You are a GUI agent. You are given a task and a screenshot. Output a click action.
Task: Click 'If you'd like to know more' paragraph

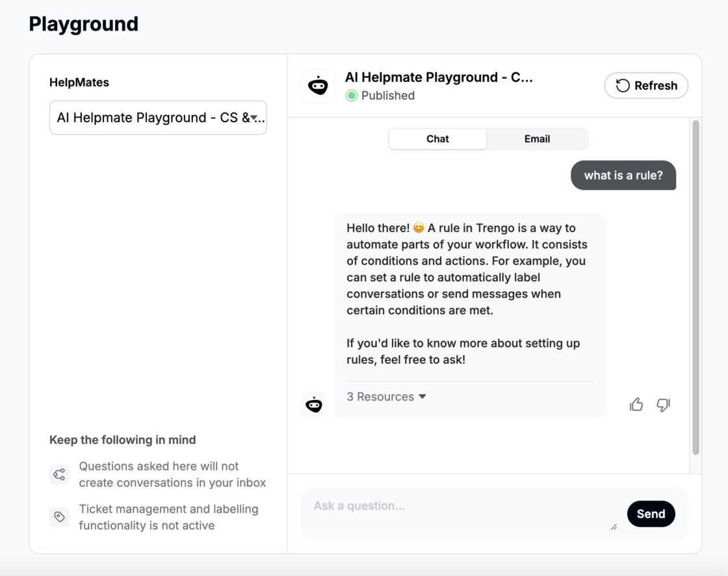[x=463, y=351]
